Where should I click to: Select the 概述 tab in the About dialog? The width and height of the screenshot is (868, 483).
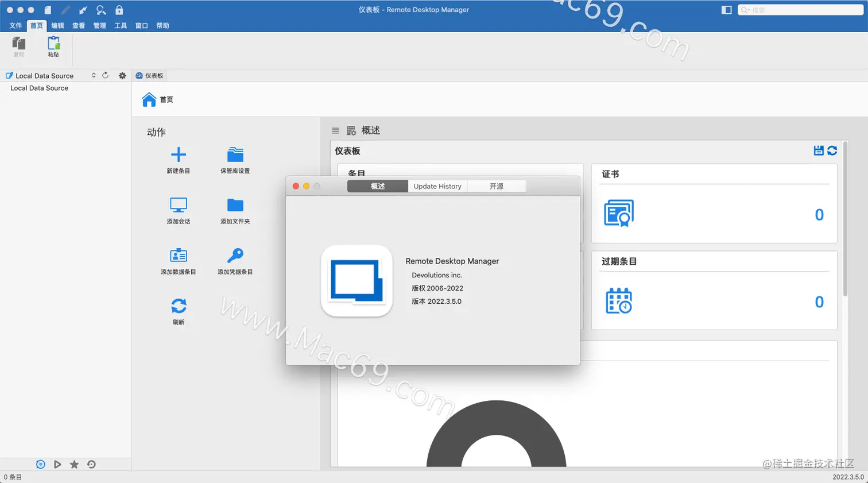point(378,186)
